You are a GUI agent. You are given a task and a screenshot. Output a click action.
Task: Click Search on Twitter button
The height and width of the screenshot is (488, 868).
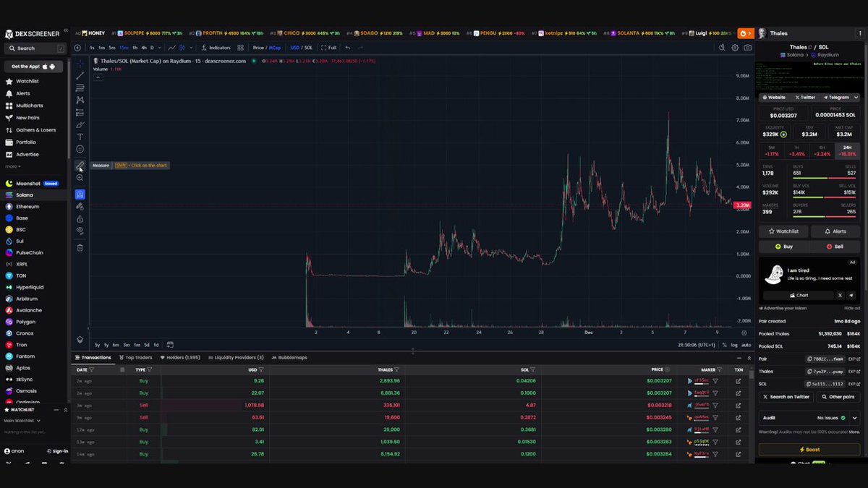tap(786, 397)
